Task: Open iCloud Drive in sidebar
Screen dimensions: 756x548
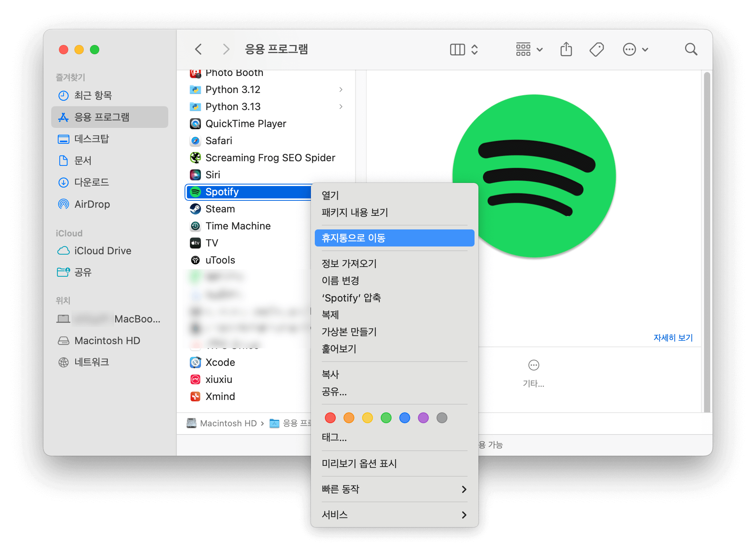Action: [110, 251]
